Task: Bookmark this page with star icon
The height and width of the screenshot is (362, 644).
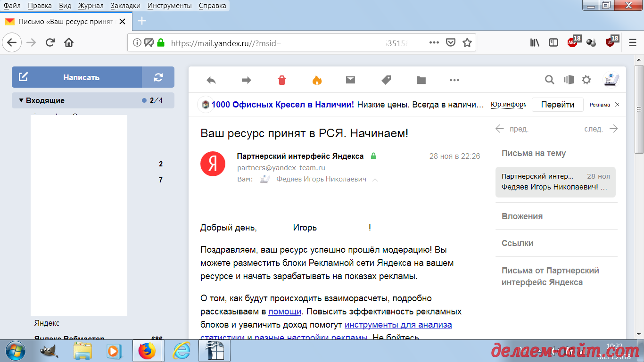Action: click(467, 42)
